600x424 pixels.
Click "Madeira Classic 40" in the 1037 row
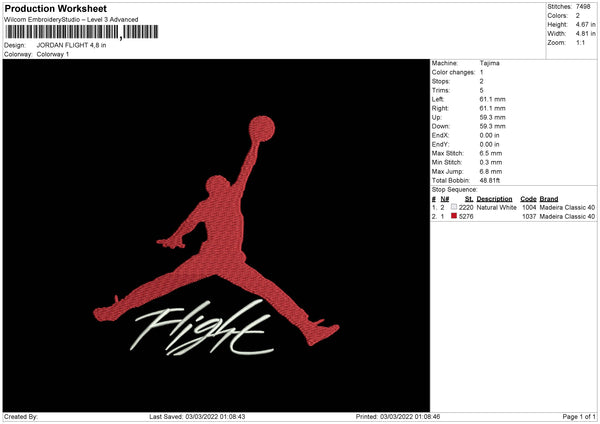(x=567, y=217)
